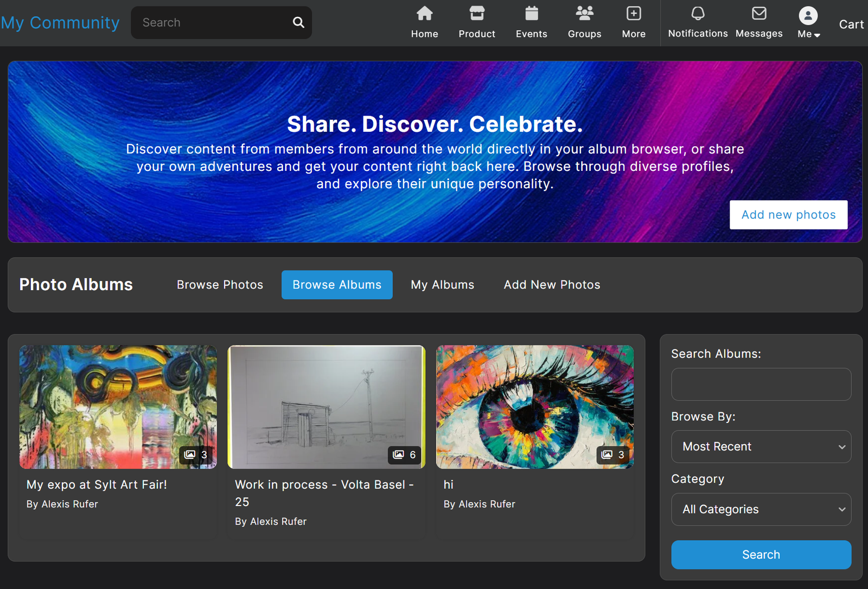The height and width of the screenshot is (589, 868).
Task: Expand the Me profile menu
Action: pos(808,22)
